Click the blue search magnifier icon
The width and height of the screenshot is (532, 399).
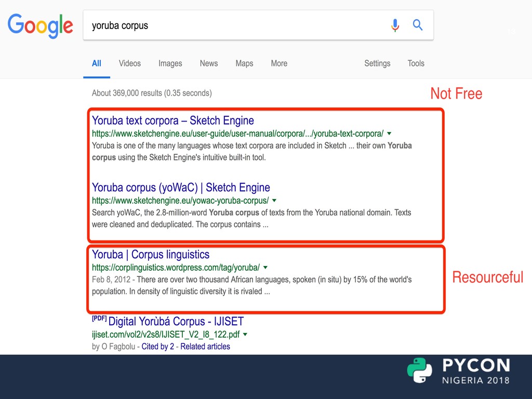pos(418,25)
